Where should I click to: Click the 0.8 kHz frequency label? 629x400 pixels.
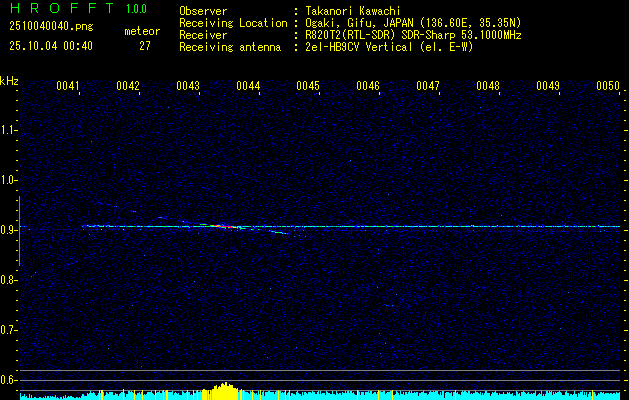8,280
